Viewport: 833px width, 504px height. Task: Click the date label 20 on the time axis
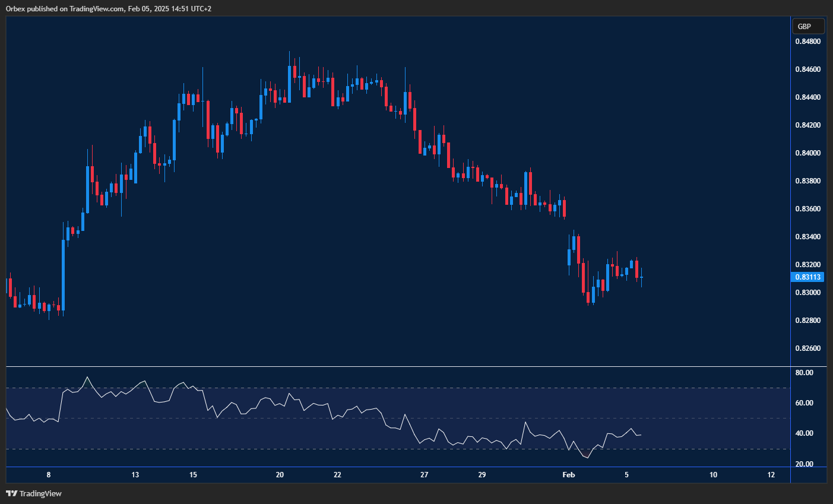pyautogui.click(x=279, y=475)
